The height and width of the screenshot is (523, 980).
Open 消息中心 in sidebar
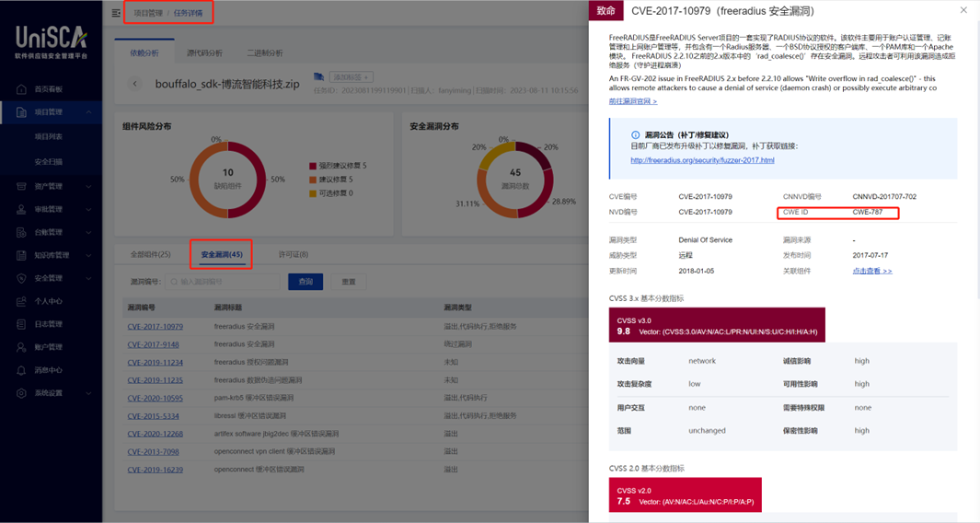click(49, 370)
